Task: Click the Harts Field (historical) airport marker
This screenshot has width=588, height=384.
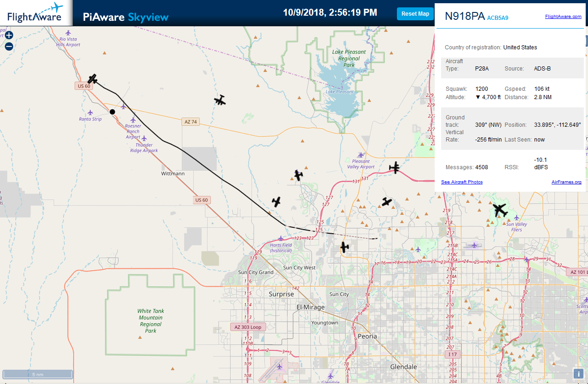Action: point(281,239)
